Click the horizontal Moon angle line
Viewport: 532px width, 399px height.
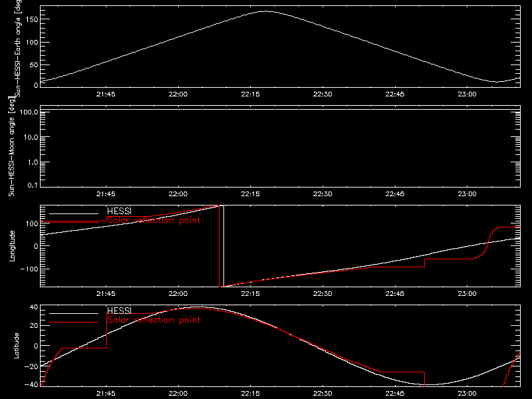tap(280, 110)
